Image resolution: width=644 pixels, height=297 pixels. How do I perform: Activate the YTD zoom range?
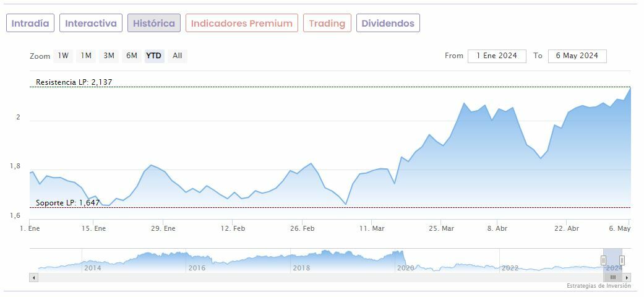[153, 56]
